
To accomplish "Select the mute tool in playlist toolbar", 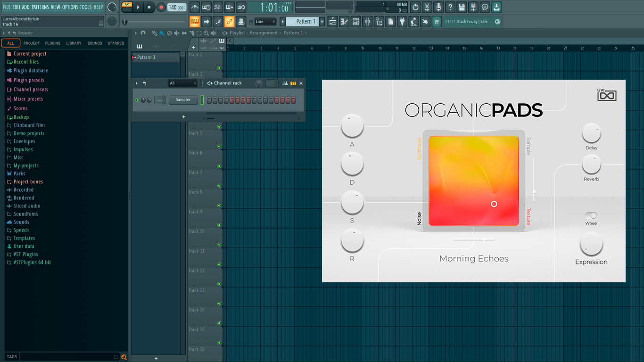I will 177,33.
